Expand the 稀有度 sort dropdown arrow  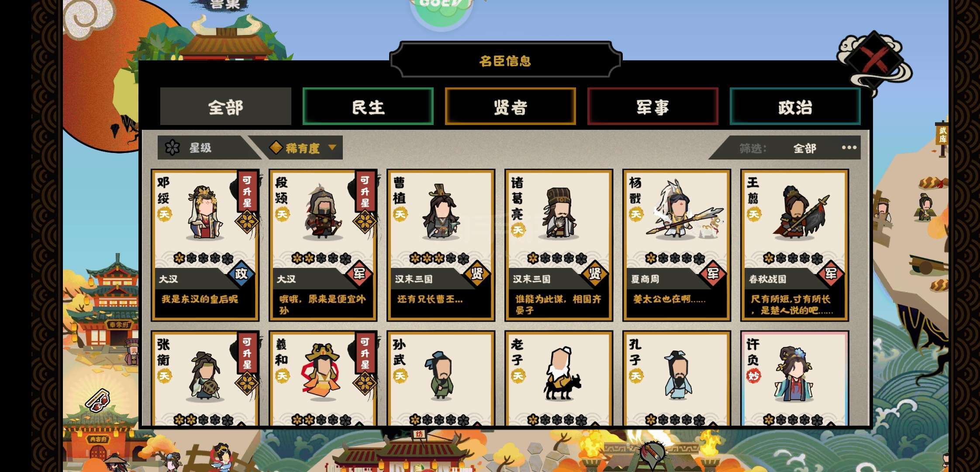click(332, 147)
